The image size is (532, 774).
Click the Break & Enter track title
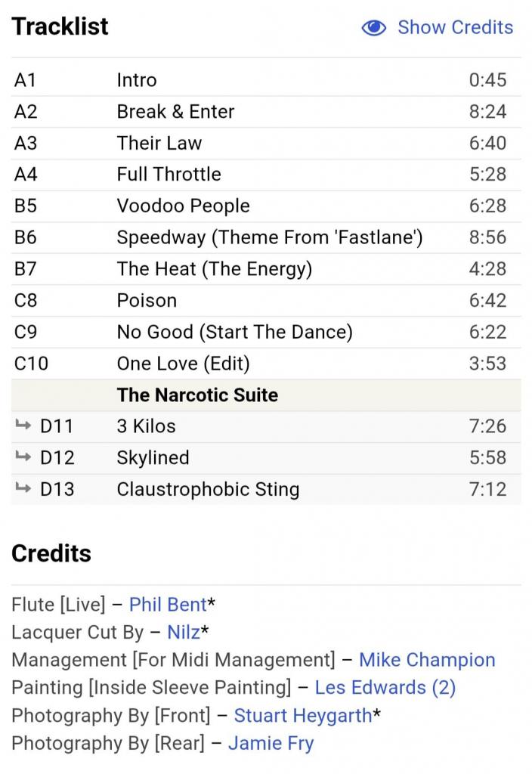175,112
